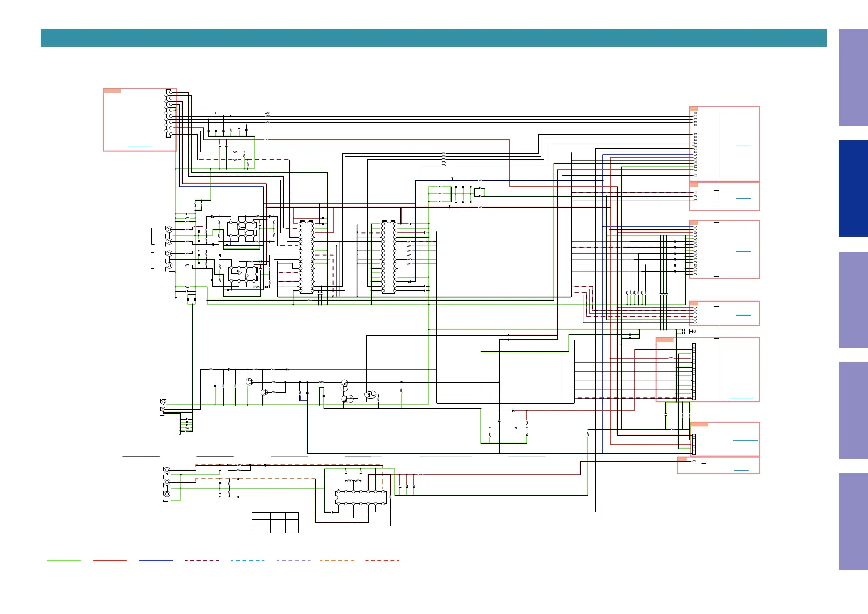Open the bottom purple side tab
Image resolution: width=868 pixels, height=614 pixels.
853,522
